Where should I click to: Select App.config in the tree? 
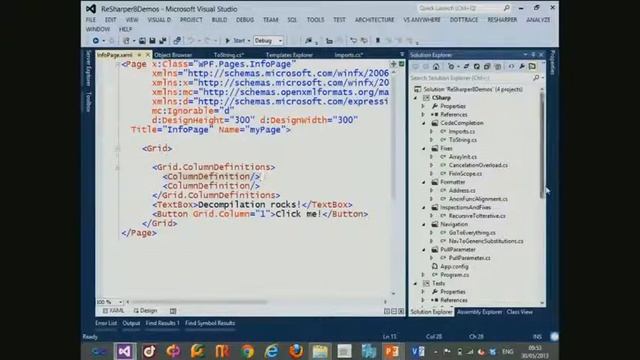(x=454, y=267)
